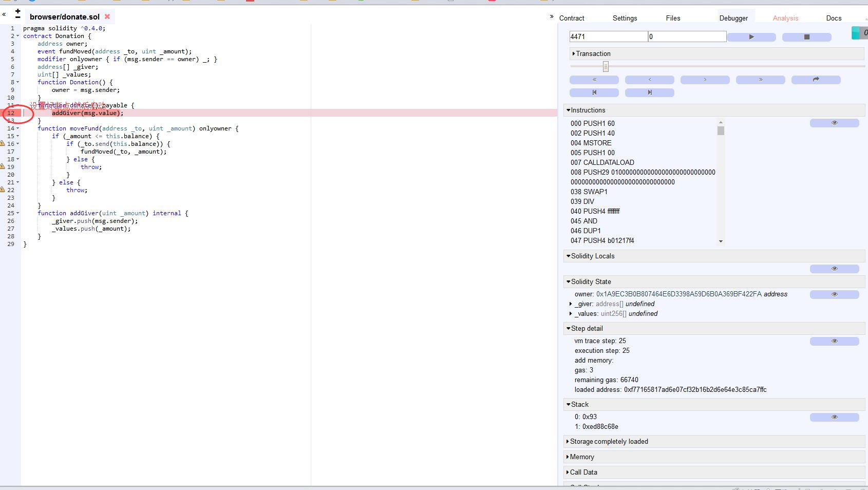This screenshot has width=868, height=490.
Task: Expand the Storage completely loaded section
Action: coord(714,441)
